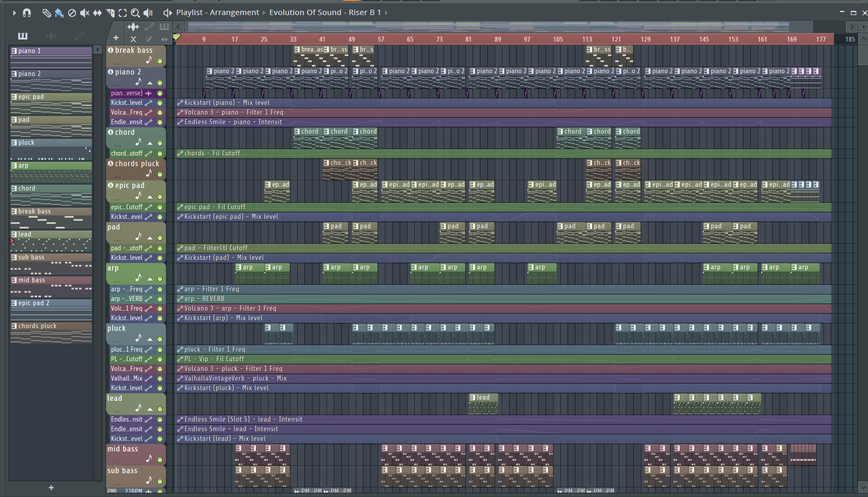Toggle mute on mid bass track
The image size is (868, 497).
point(160,460)
